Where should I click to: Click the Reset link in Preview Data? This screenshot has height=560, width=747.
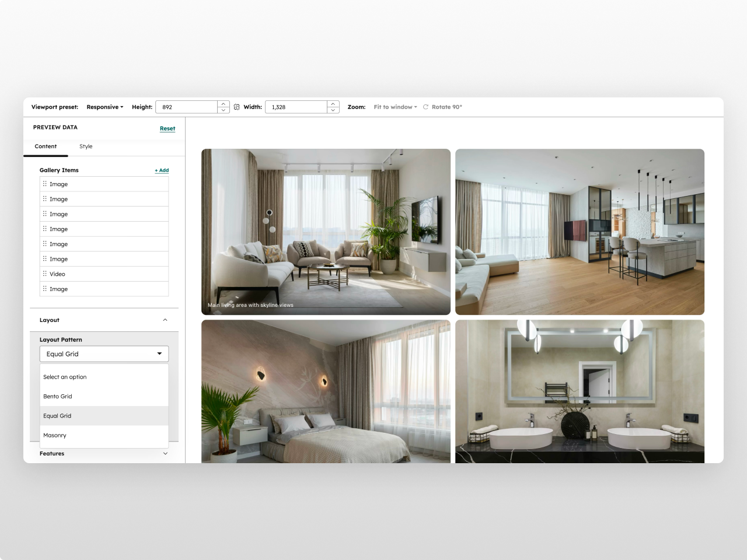(x=167, y=128)
